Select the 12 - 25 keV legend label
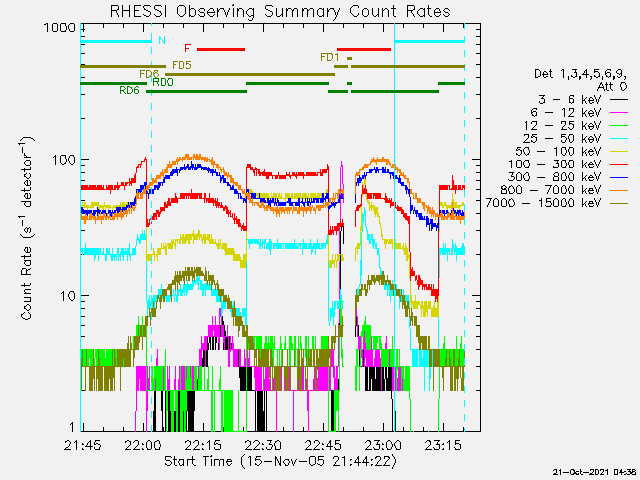640x480 pixels. coord(562,125)
